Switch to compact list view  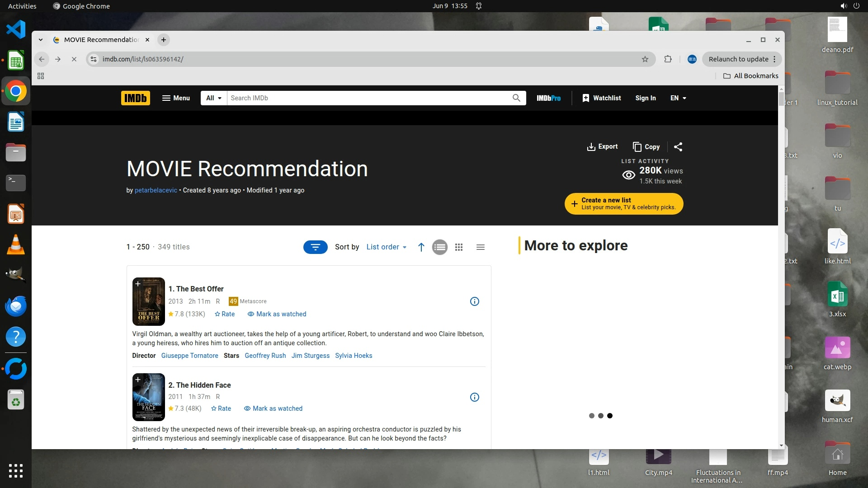[x=481, y=247]
